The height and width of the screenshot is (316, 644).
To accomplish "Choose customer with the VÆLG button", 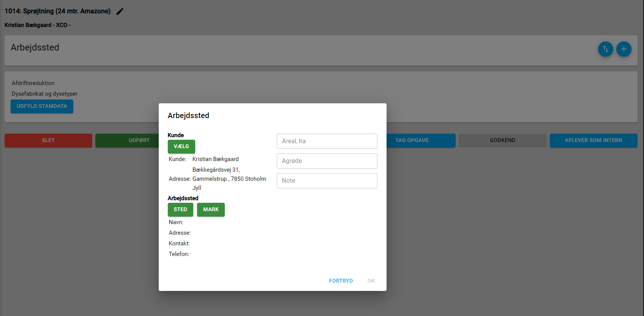I will [x=181, y=147].
